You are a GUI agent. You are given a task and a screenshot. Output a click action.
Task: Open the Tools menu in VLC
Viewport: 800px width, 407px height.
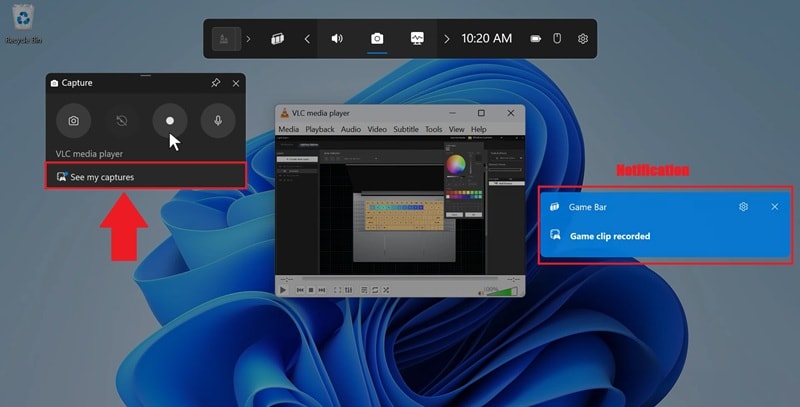tap(434, 129)
